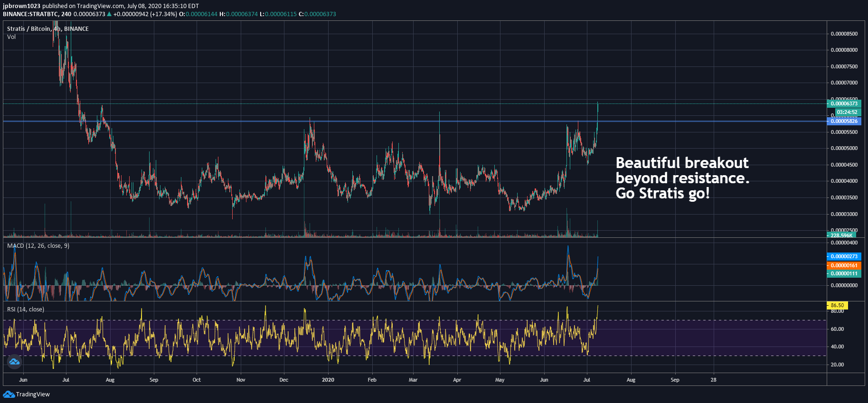Click the 0.00005500 price axis label
This screenshot has height=403, width=868.
844,132
